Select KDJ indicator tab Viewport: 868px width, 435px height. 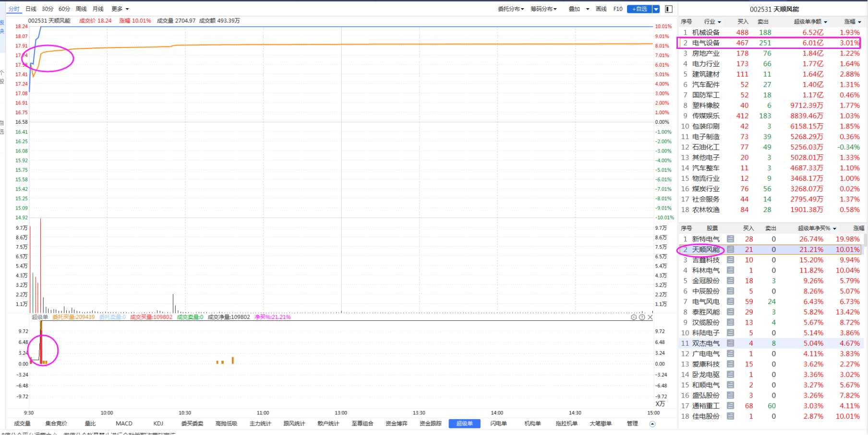click(x=158, y=423)
